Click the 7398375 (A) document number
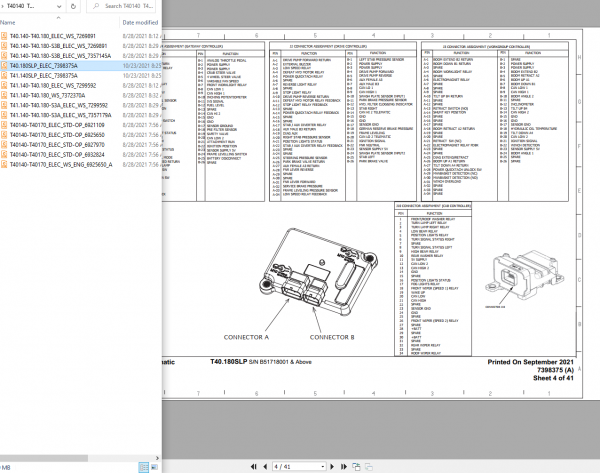Screen dimensions: 600x473 point(555,370)
